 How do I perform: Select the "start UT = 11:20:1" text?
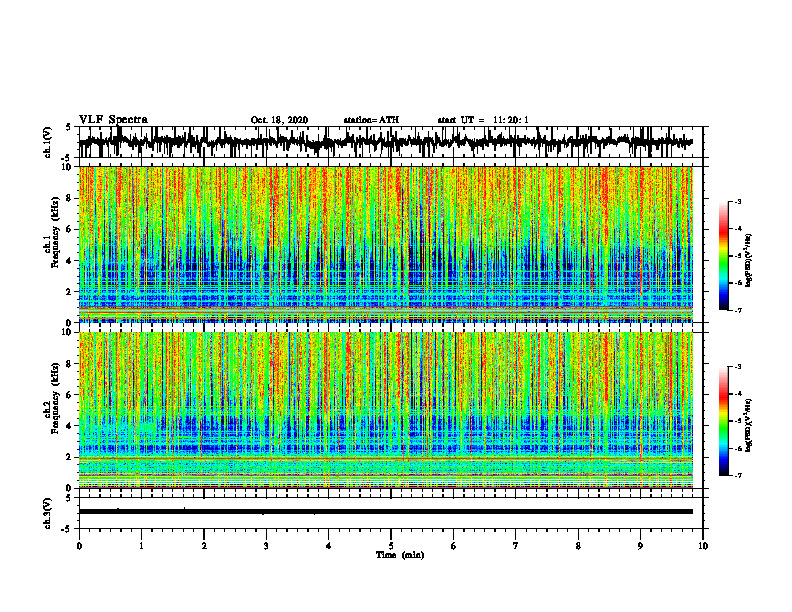[x=483, y=120]
